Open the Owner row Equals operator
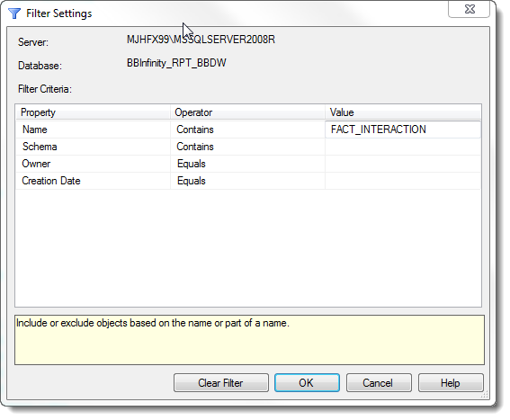The height and width of the screenshot is (420, 510). click(247, 164)
